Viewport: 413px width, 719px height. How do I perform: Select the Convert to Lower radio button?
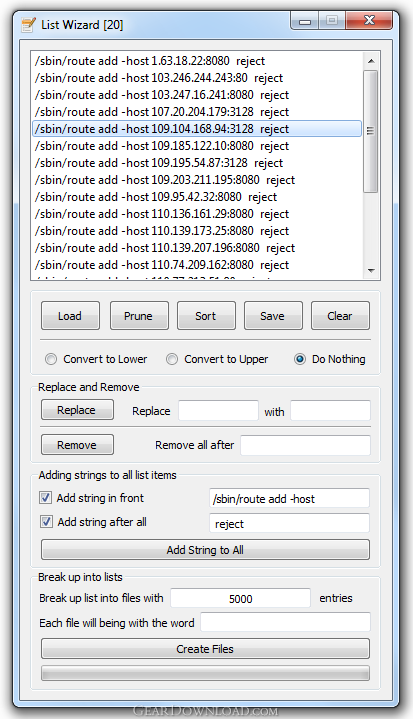(51, 359)
